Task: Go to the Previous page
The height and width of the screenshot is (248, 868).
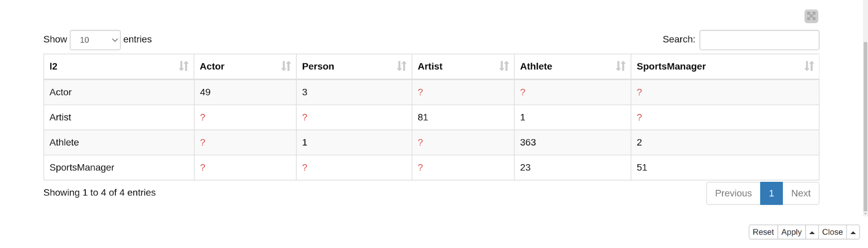Action: tap(733, 193)
